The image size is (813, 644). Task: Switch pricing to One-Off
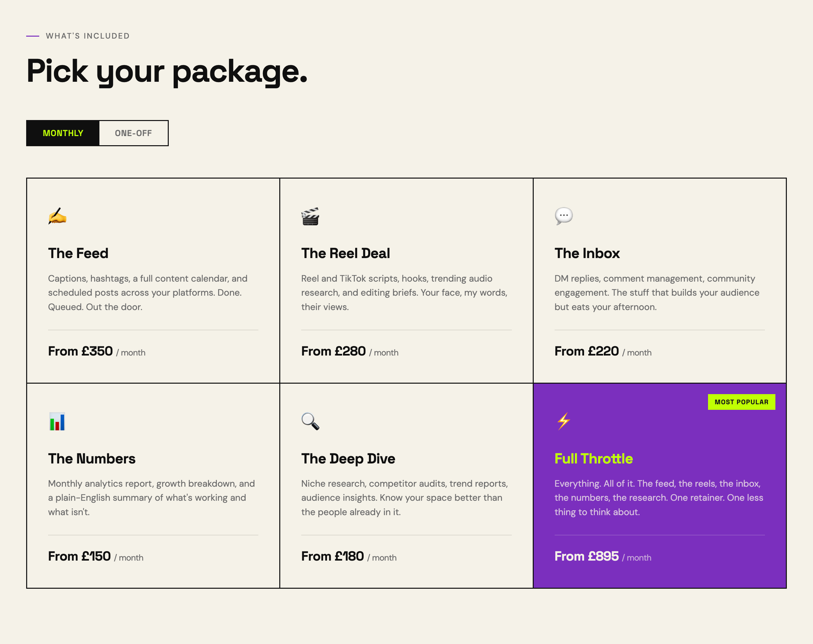click(133, 133)
